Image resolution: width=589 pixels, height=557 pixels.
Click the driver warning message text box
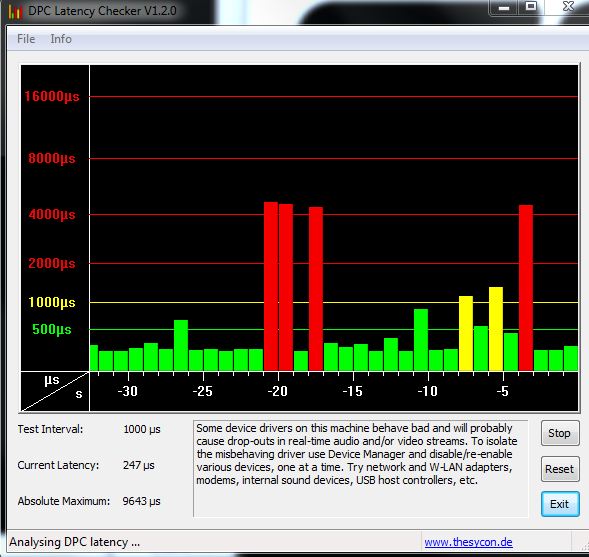[x=361, y=468]
